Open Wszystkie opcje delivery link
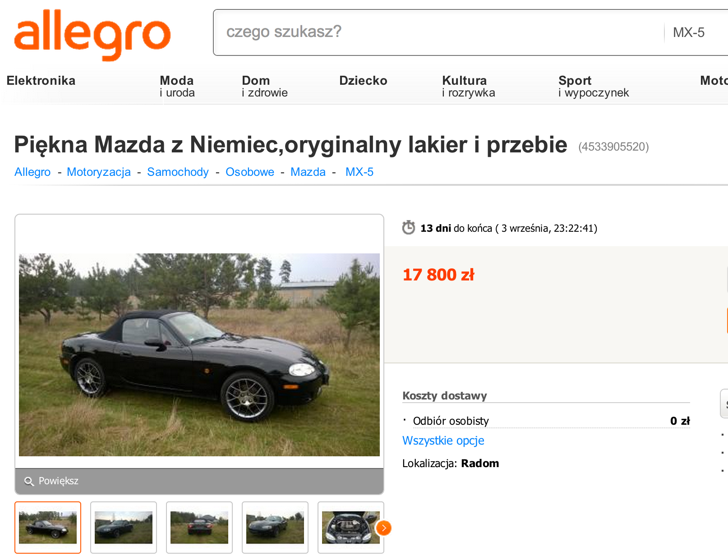This screenshot has width=728, height=560. [443, 441]
